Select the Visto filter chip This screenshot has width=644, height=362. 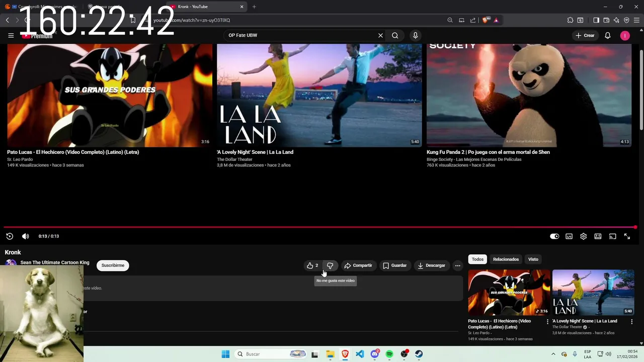[x=533, y=259]
